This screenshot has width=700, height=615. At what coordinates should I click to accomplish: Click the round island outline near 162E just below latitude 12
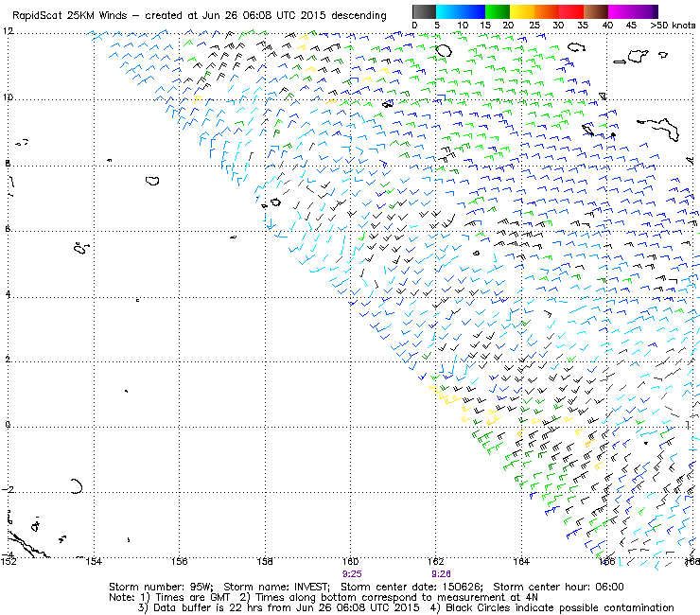(444, 50)
